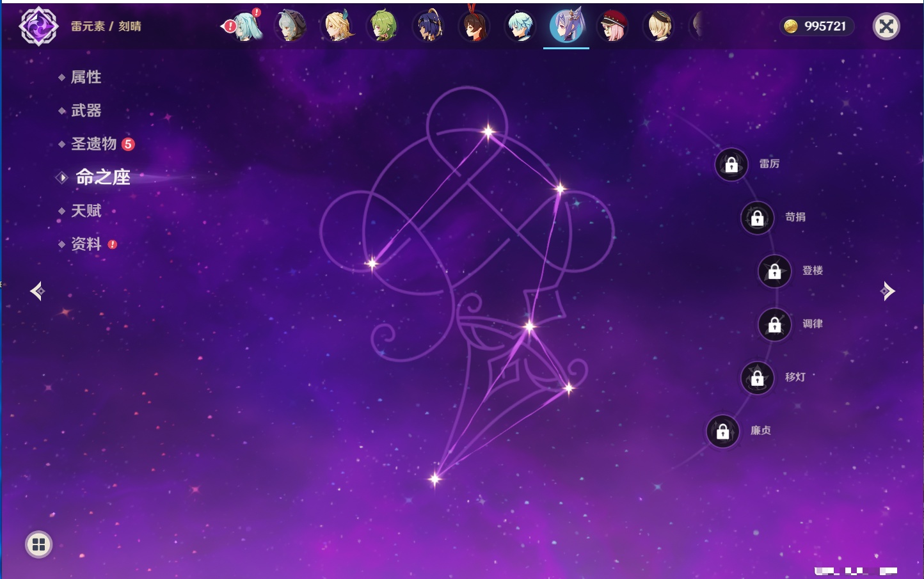
Task: Click the 雷元素 / 刻晴 character title
Action: [x=106, y=26]
